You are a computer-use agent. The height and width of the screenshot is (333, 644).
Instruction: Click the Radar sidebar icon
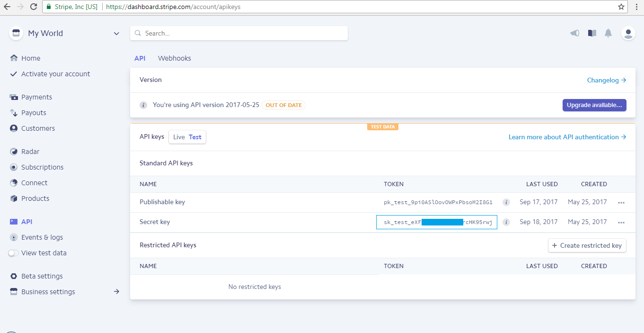[14, 152]
